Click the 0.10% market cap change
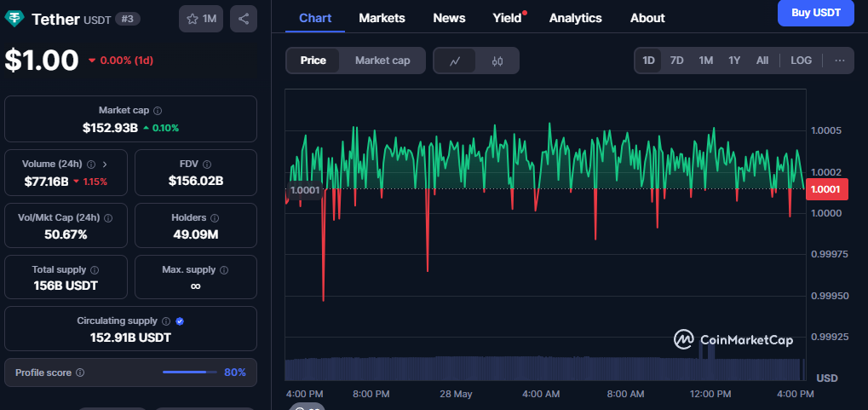 click(161, 128)
